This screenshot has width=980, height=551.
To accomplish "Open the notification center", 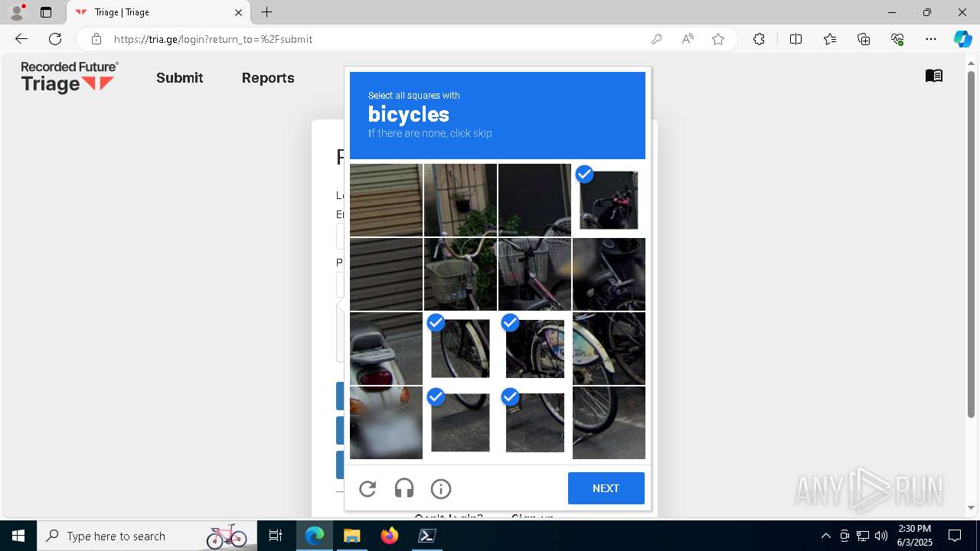I will pos(955,536).
